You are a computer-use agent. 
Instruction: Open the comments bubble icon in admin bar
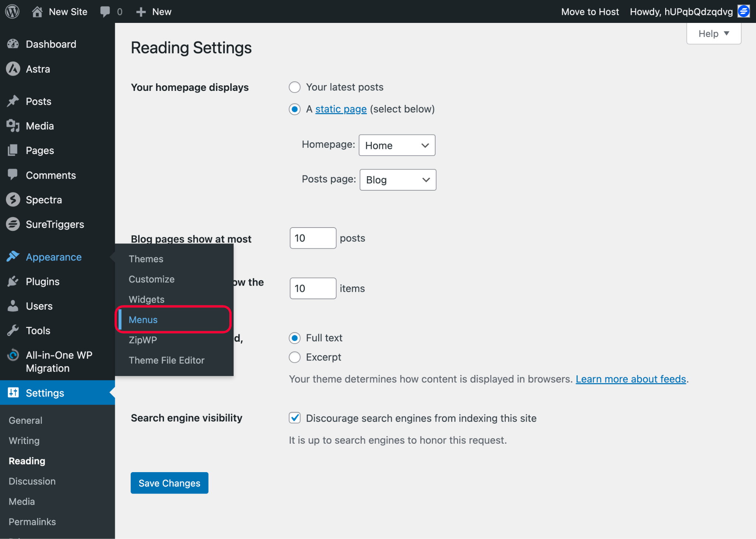105,11
